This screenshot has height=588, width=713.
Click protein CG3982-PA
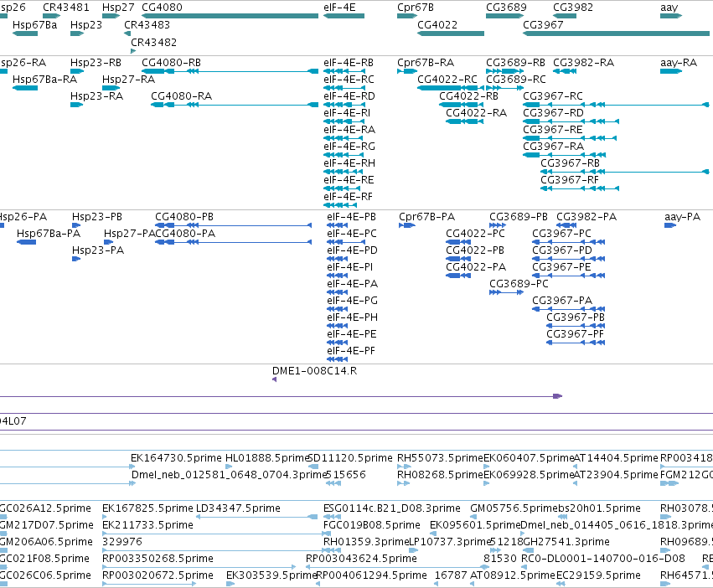pos(566,225)
